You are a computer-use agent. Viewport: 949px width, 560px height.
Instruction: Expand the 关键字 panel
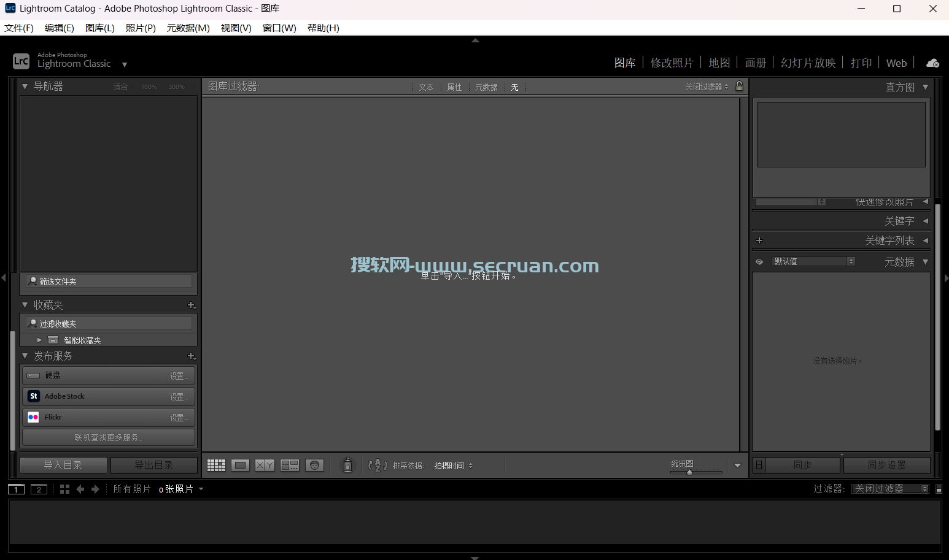[925, 221]
